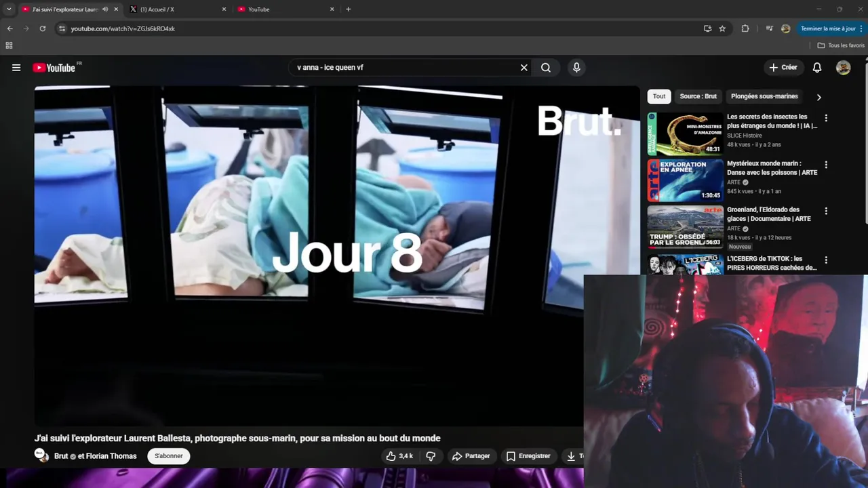Click the Partager button

pos(471,456)
